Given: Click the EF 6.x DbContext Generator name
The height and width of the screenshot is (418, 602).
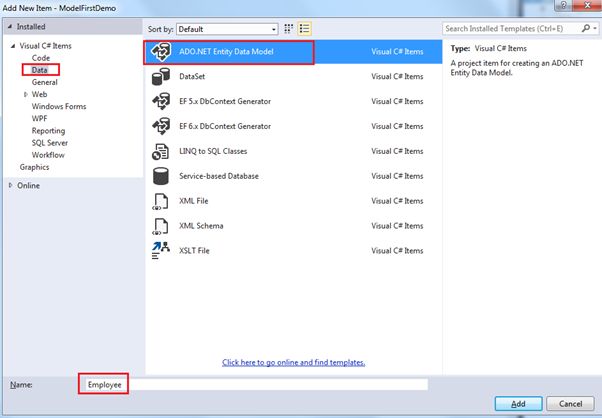Looking at the screenshot, I should tap(225, 126).
